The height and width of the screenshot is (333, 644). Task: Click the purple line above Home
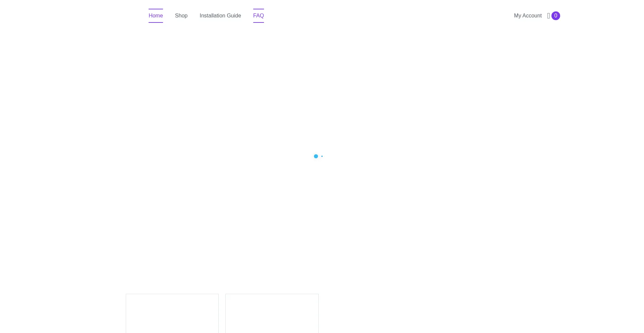pos(156,9)
